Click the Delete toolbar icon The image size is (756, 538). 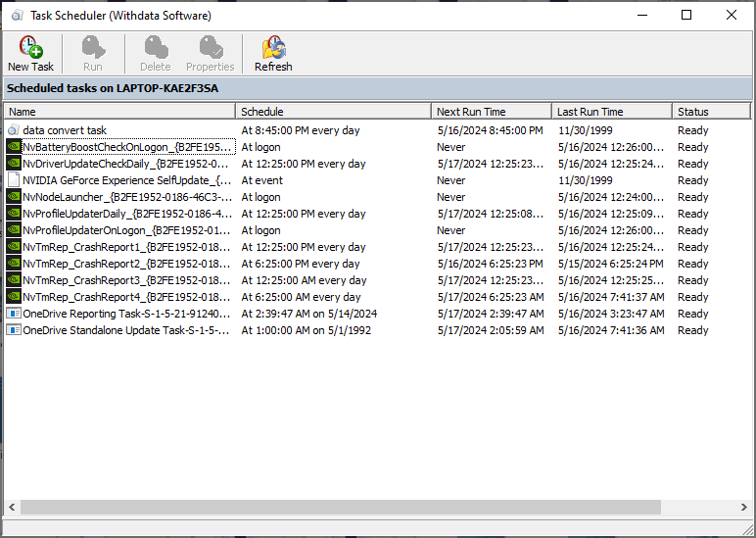tap(155, 47)
